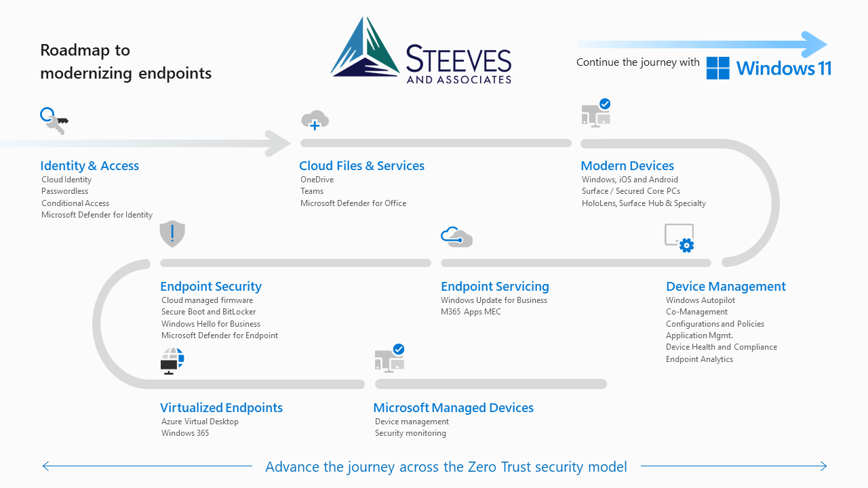This screenshot has height=488, width=868.
Task: Click Security monitoring
Action: pyautogui.click(x=411, y=433)
